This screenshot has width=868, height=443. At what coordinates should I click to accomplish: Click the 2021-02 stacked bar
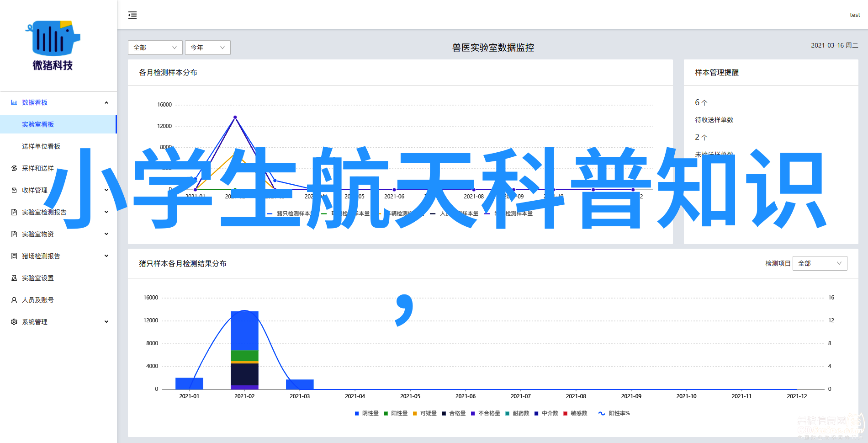(244, 350)
